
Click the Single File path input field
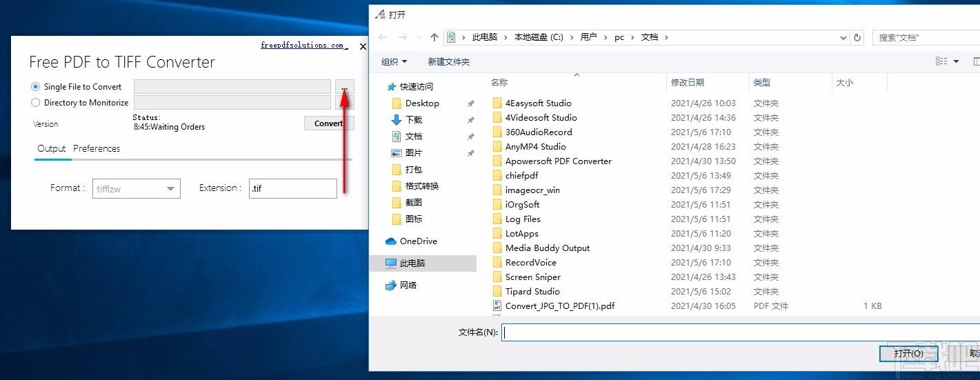(x=232, y=87)
